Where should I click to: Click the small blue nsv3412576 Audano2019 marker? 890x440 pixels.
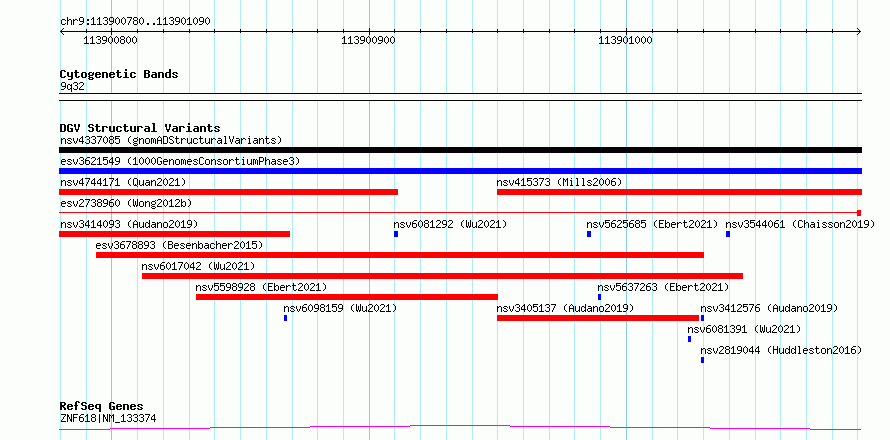pos(702,318)
